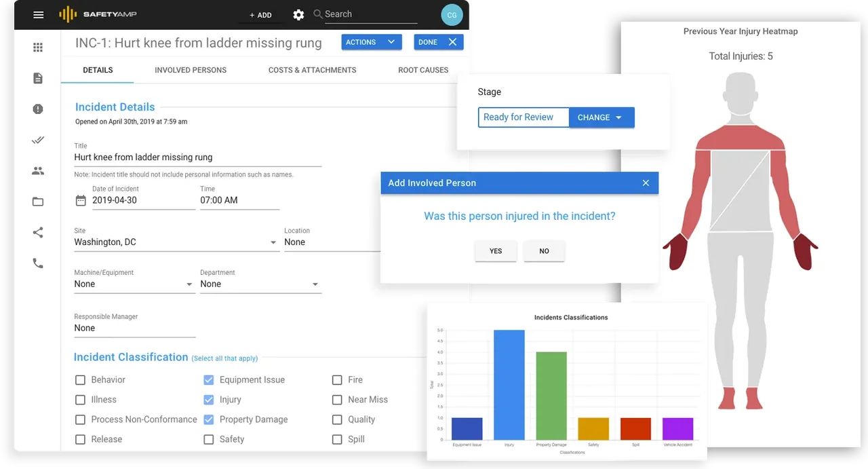
Task: Open the document sidebar icon
Action: tap(38, 78)
